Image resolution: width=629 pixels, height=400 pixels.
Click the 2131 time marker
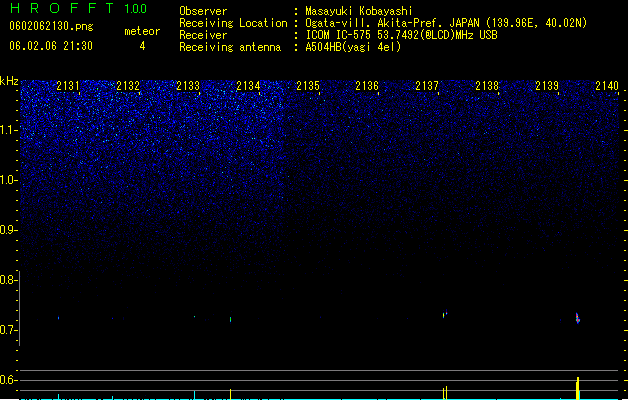pos(68,85)
